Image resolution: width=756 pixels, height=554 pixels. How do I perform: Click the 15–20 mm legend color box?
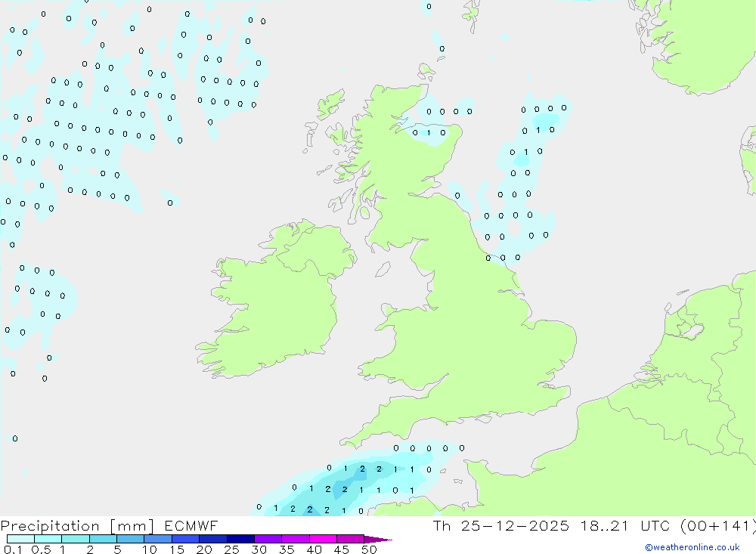pos(186,539)
